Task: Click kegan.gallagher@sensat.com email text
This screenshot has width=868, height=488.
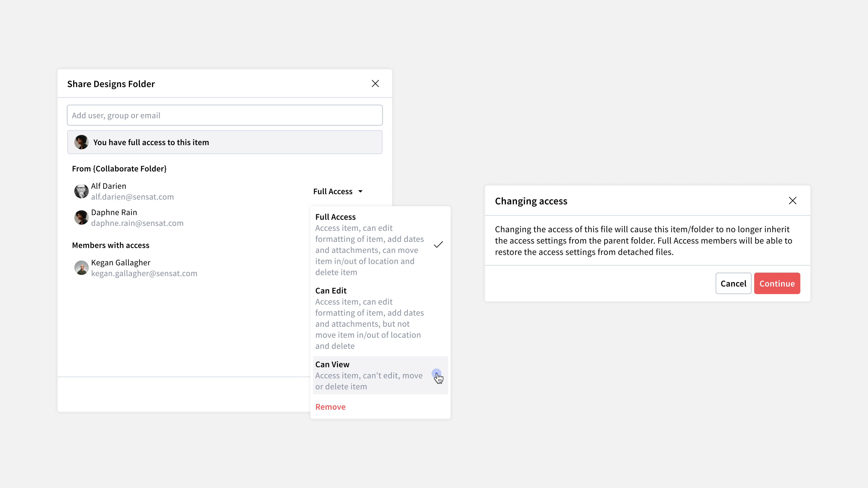Action: [144, 273]
